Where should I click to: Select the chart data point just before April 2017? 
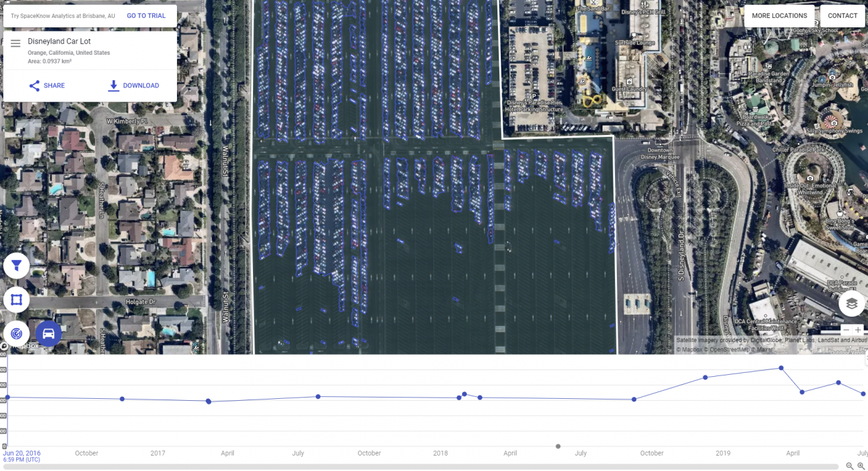pyautogui.click(x=208, y=402)
